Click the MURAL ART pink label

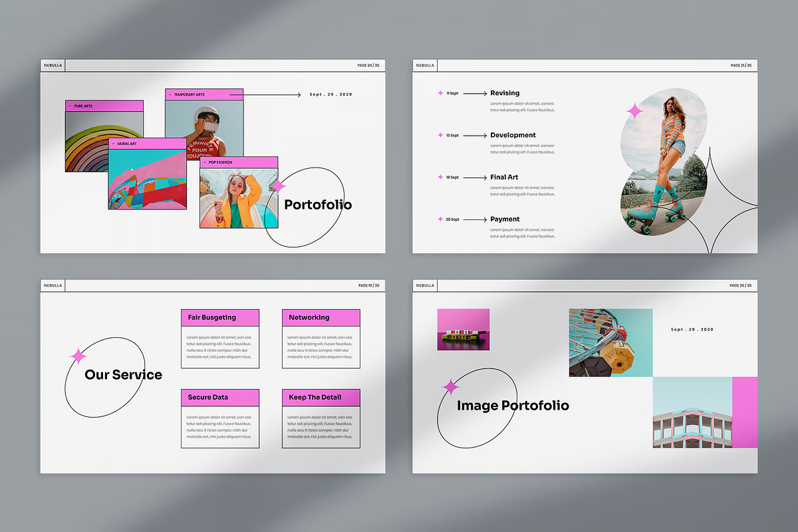148,144
